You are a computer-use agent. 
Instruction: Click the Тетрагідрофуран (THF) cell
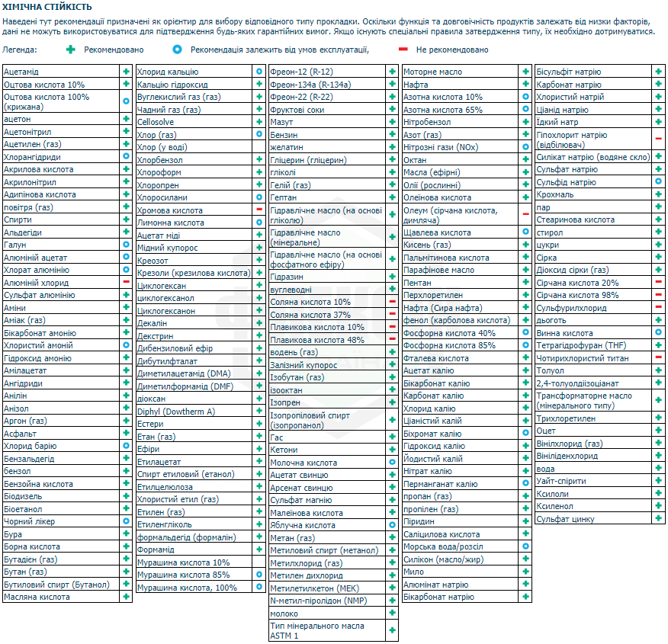click(x=593, y=345)
